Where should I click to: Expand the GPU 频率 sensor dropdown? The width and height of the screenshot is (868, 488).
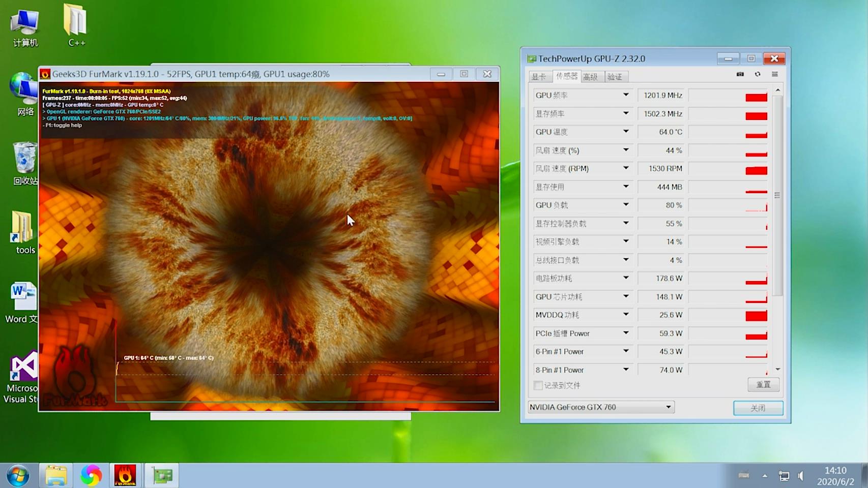point(626,95)
